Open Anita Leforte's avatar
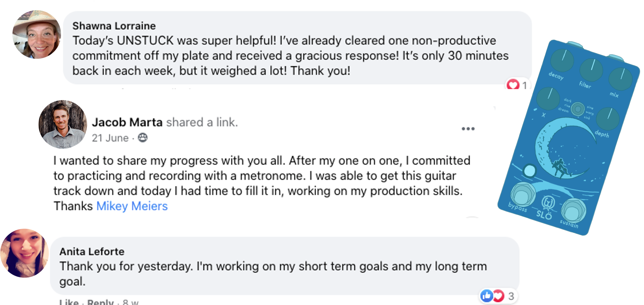 pyautogui.click(x=25, y=253)
